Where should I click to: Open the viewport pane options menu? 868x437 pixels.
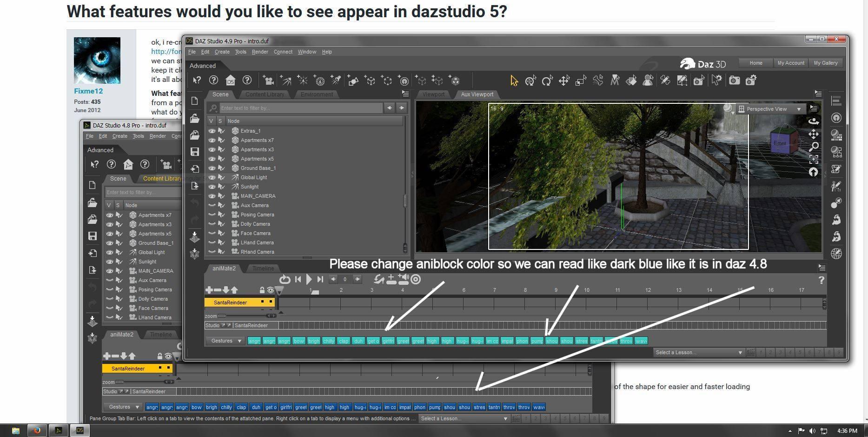[x=818, y=94]
